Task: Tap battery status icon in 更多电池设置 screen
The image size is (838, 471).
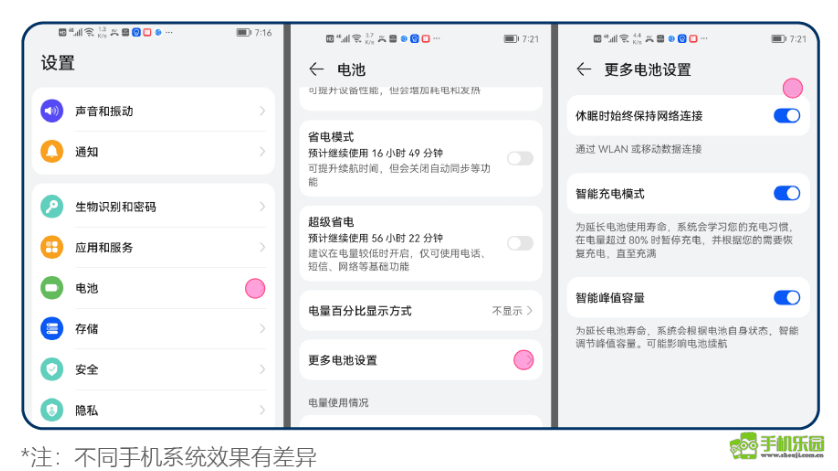Action: [779, 39]
